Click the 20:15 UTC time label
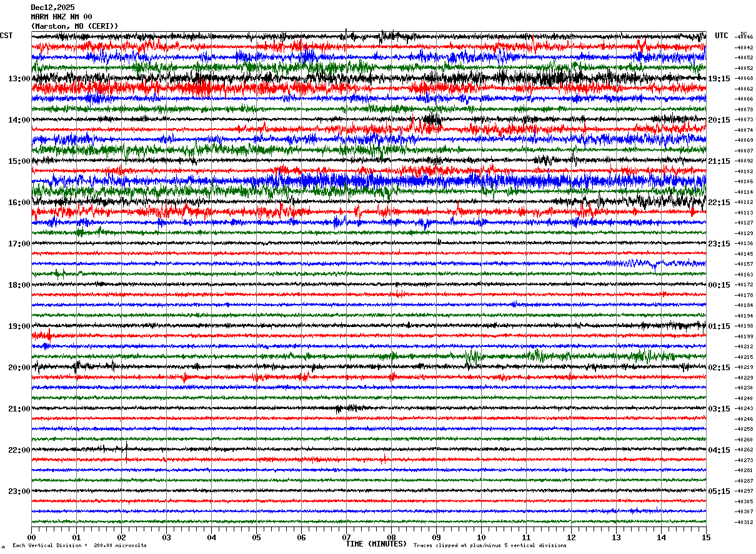Viewport: 756px width, 554px height. (719, 120)
